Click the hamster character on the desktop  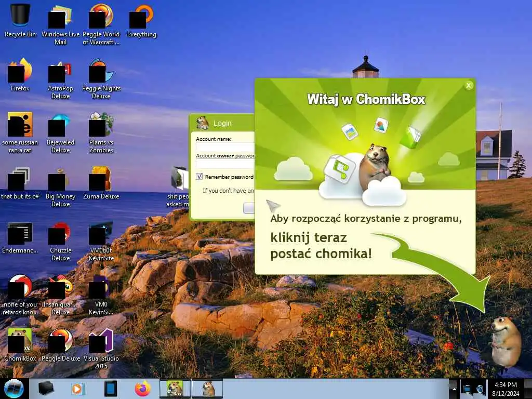[x=506, y=342]
